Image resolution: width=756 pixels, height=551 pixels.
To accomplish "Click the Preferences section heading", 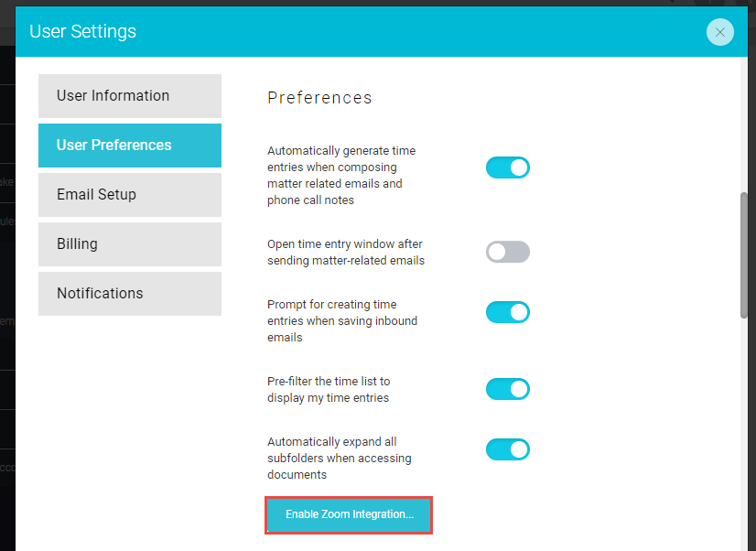I will point(319,98).
